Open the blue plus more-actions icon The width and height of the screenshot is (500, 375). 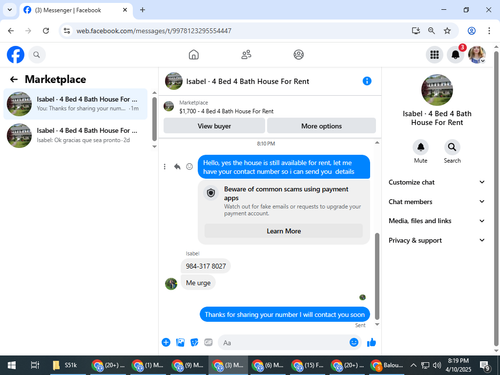166,342
